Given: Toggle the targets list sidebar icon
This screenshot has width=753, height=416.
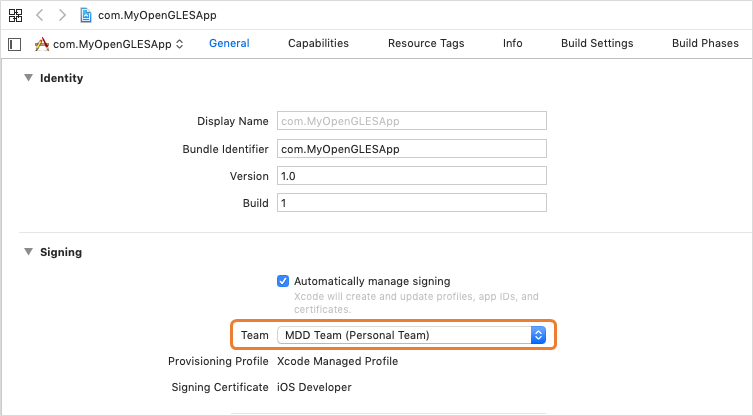Looking at the screenshot, I should tap(15, 44).
